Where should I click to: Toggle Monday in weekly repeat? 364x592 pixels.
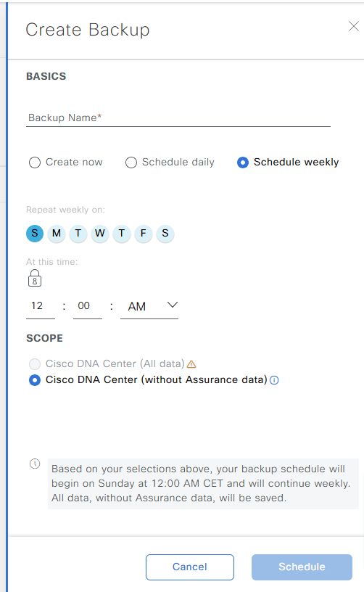coord(57,234)
